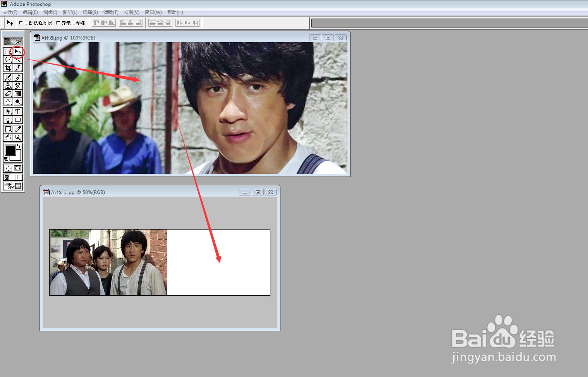Viewport: 588px width, 377px height.
Task: Click Distribute right edges button
Action: pos(195,23)
